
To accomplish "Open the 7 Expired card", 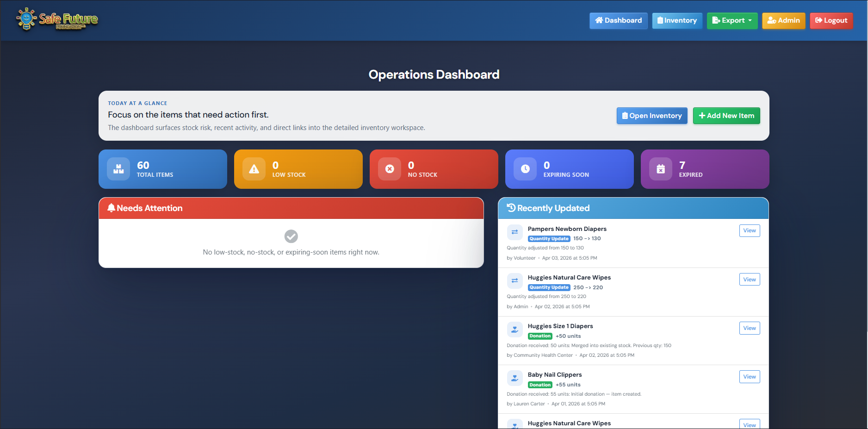I will (705, 169).
